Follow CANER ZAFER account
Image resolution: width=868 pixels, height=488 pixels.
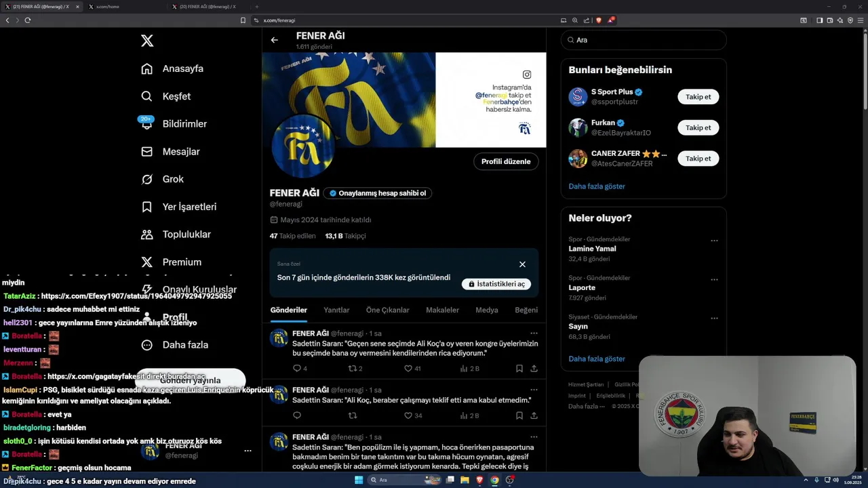698,159
